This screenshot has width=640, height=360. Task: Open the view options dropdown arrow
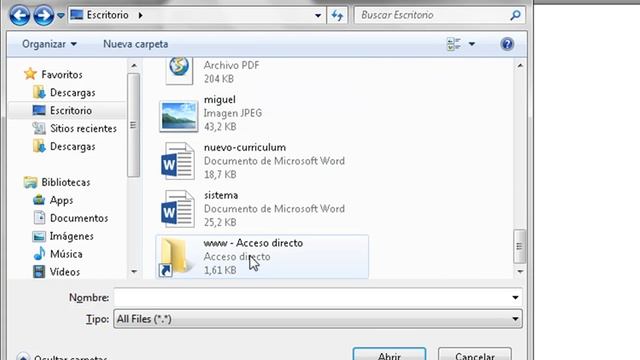point(472,44)
